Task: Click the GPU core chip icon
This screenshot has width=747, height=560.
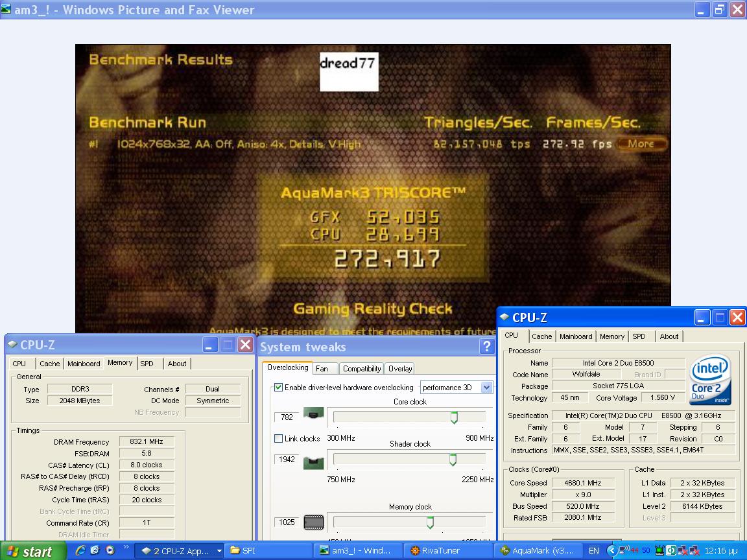Action: pyautogui.click(x=313, y=413)
